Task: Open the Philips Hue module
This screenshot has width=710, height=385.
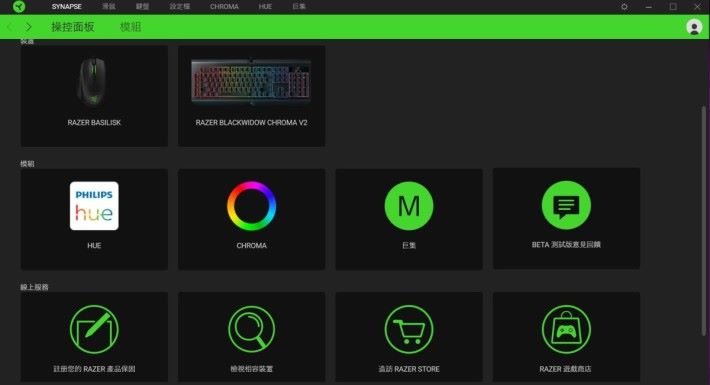Action: (x=94, y=206)
